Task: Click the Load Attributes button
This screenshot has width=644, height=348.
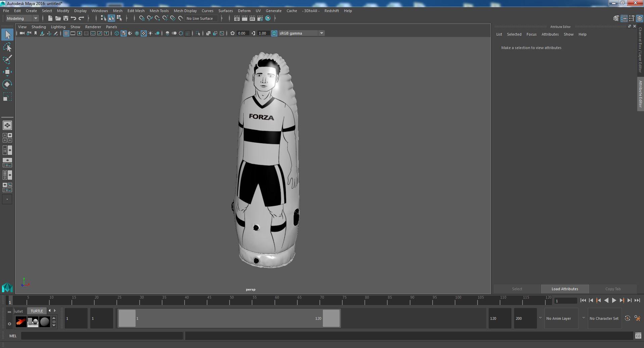Action: click(565, 289)
